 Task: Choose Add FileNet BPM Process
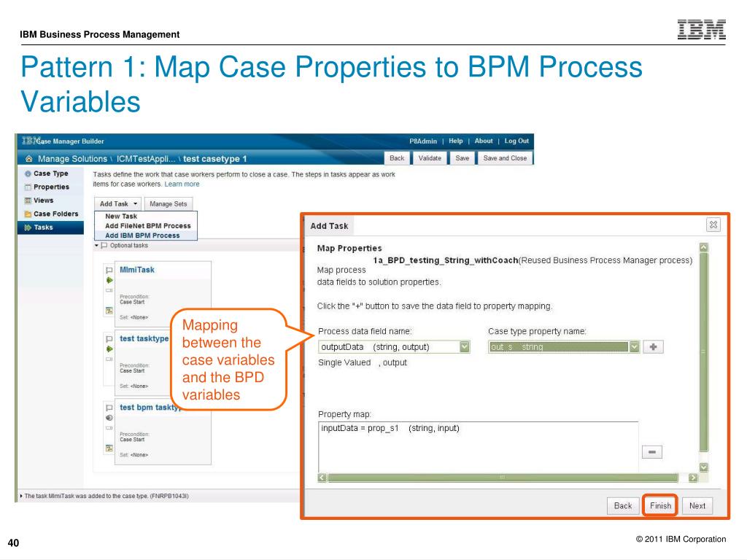[147, 226]
